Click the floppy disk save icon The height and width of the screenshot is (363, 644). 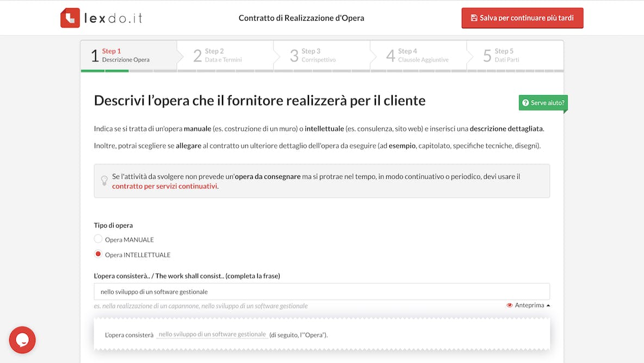pyautogui.click(x=474, y=18)
